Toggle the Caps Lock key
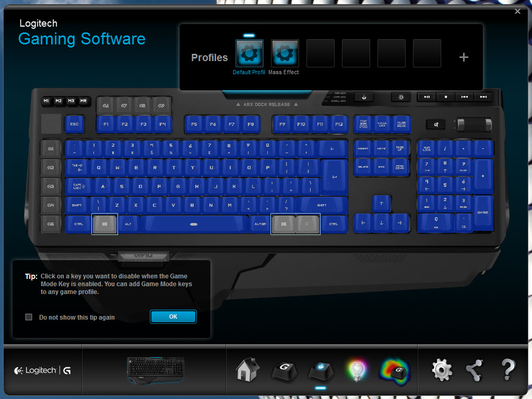This screenshot has height=399, width=532. 78,186
